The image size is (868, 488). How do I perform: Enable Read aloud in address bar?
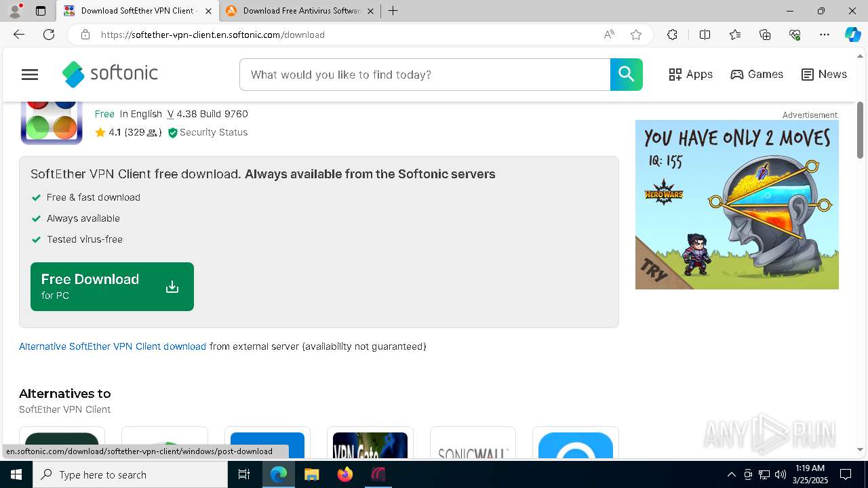click(609, 35)
